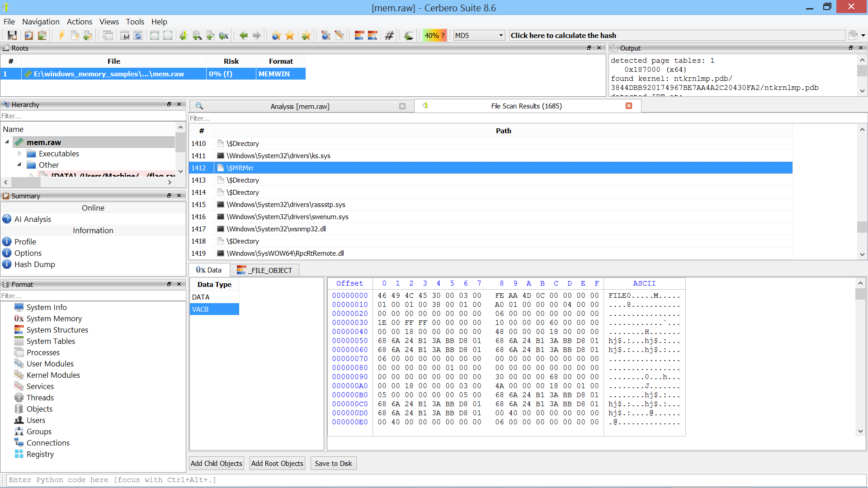Open AI Analysis in Summary panel

(33, 219)
